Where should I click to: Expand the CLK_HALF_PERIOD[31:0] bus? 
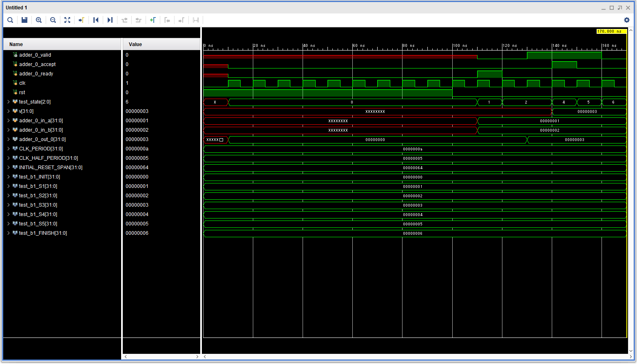click(x=9, y=158)
